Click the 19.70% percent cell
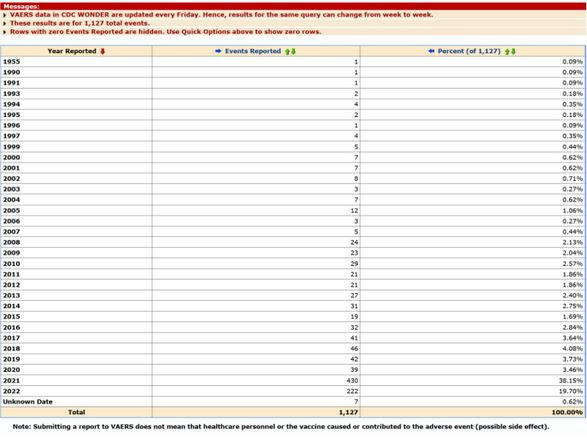 click(571, 391)
